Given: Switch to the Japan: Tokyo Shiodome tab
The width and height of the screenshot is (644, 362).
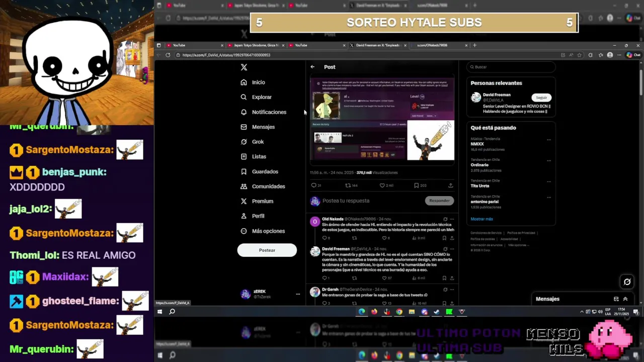Looking at the screenshot, I should (x=256, y=45).
